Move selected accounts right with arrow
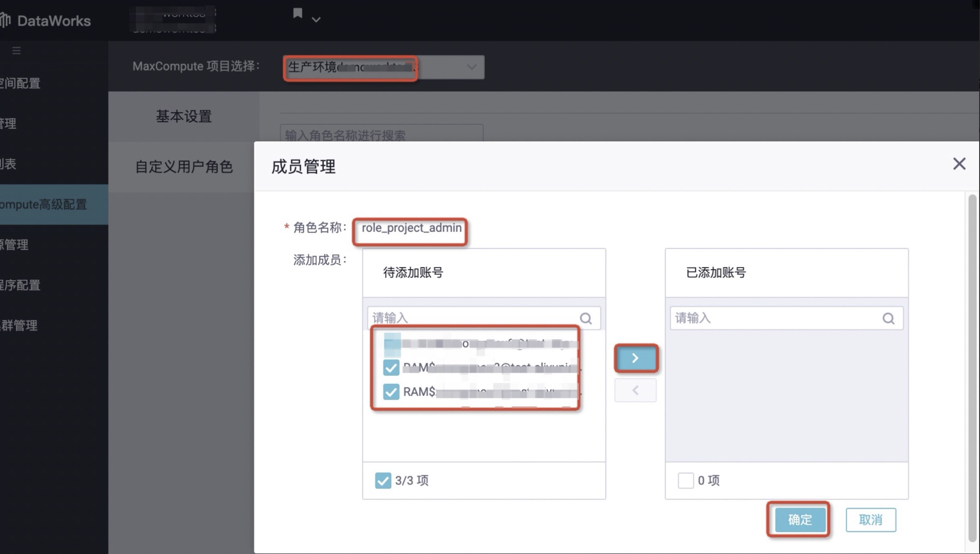The height and width of the screenshot is (554, 980). coord(636,358)
